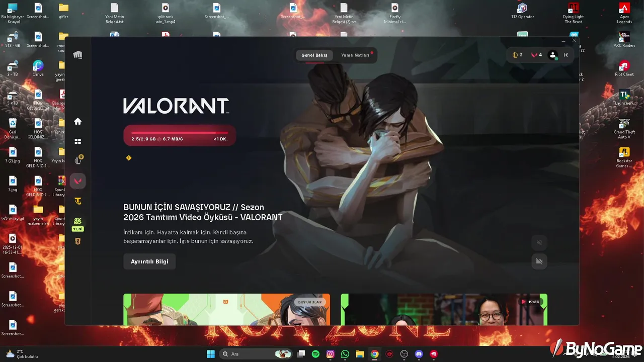Screen dimensions: 644x362
Task: Open the DUYURULAR news card thumbnail
Action: point(227,310)
